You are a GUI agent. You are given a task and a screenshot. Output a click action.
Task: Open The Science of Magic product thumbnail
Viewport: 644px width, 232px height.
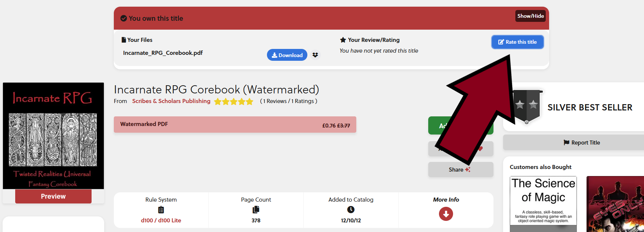point(543,204)
